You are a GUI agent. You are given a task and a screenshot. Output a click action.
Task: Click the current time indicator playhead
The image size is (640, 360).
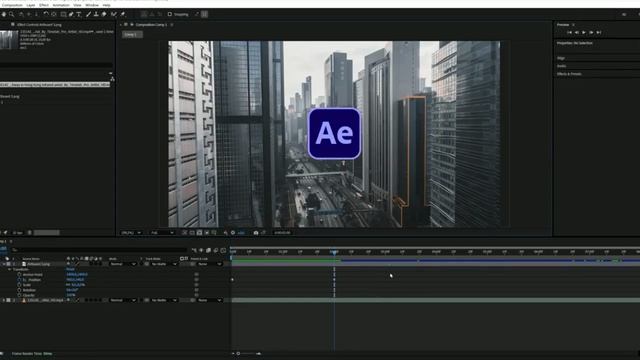pos(334,252)
